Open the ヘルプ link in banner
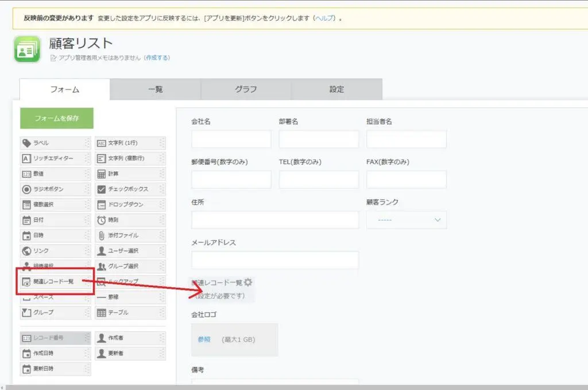The width and height of the screenshot is (588, 390). pyautogui.click(x=324, y=18)
